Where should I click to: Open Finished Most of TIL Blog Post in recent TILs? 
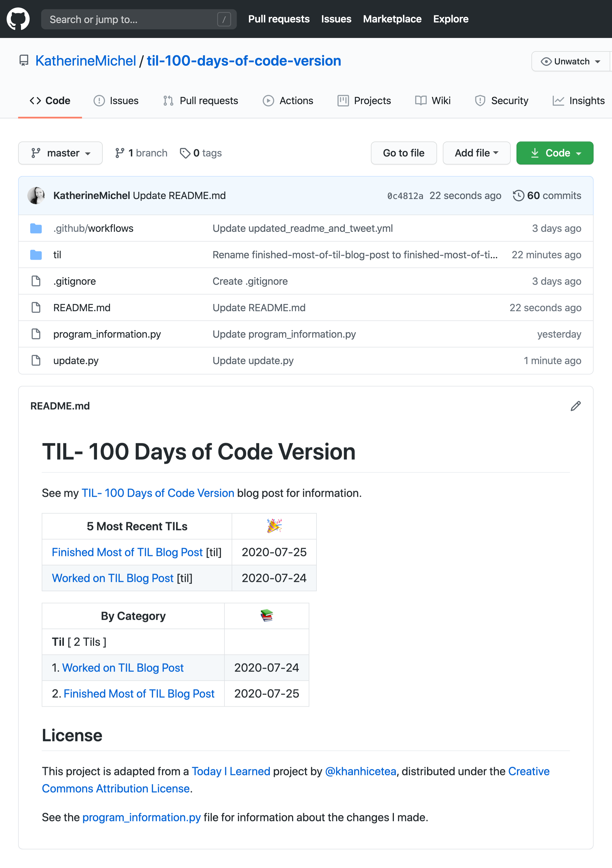click(127, 552)
